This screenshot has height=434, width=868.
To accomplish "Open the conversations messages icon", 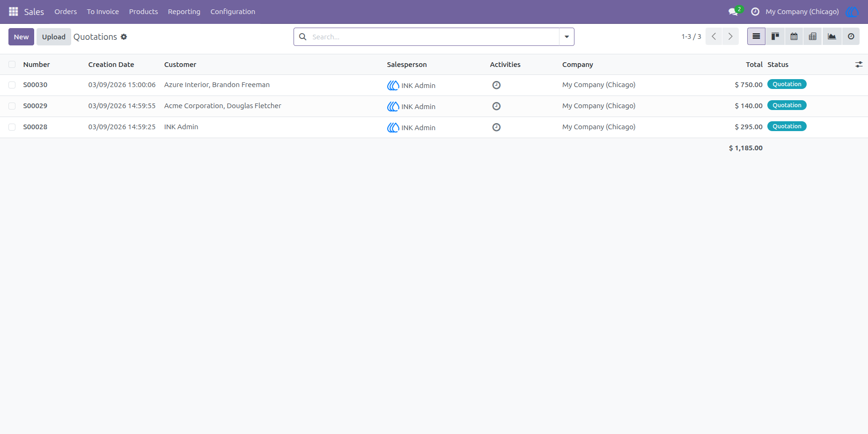I will [733, 12].
